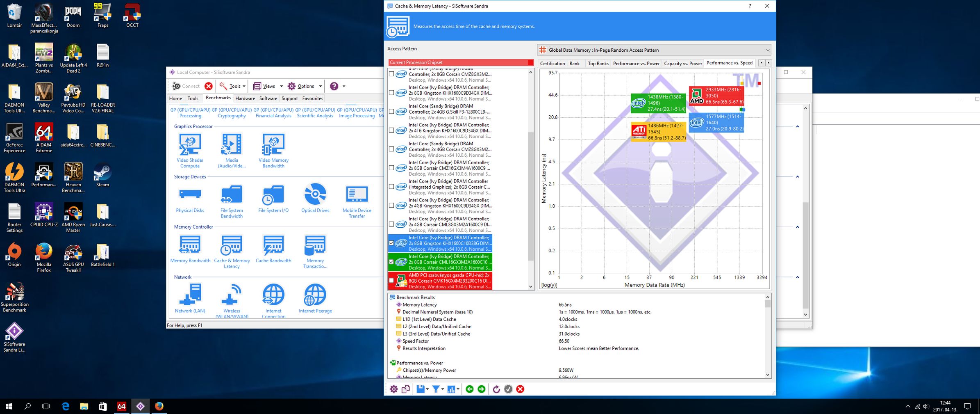Open the Memory Transaction benchmark

click(x=315, y=252)
